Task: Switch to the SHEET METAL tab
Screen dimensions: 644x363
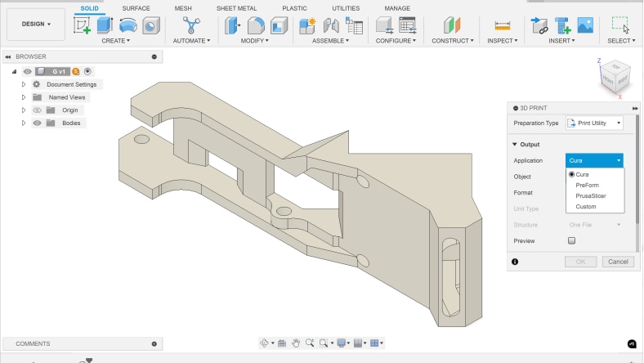Action: tap(236, 7)
